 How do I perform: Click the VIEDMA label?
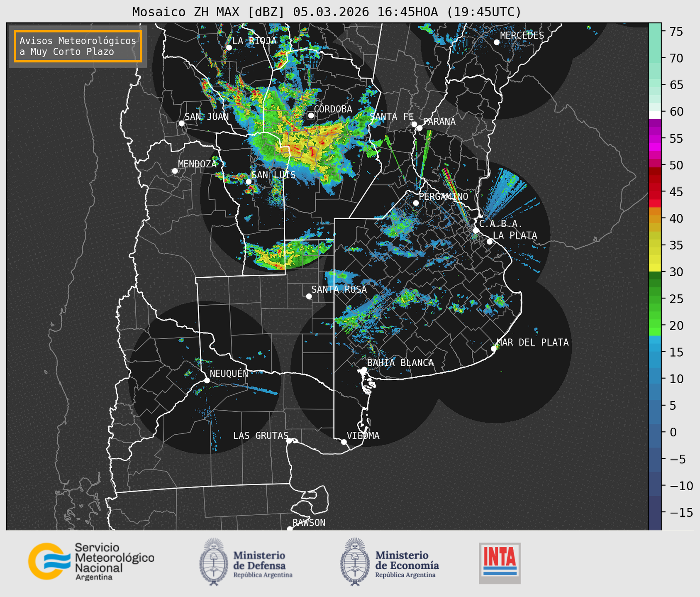(363, 436)
